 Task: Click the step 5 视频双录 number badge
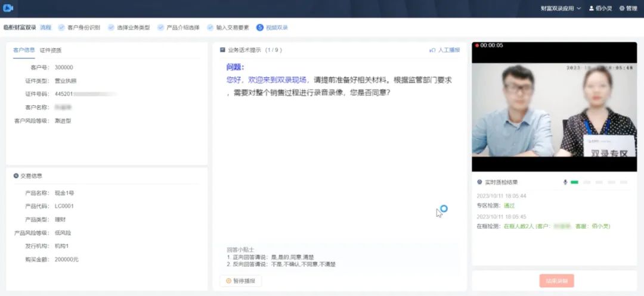260,27
